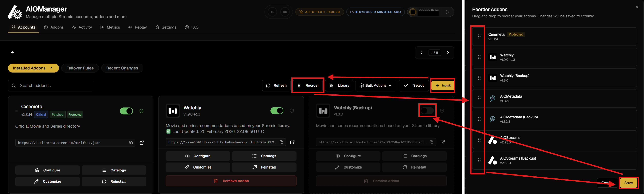
Task: Close the Reorder Addons panel
Action: pyautogui.click(x=637, y=7)
